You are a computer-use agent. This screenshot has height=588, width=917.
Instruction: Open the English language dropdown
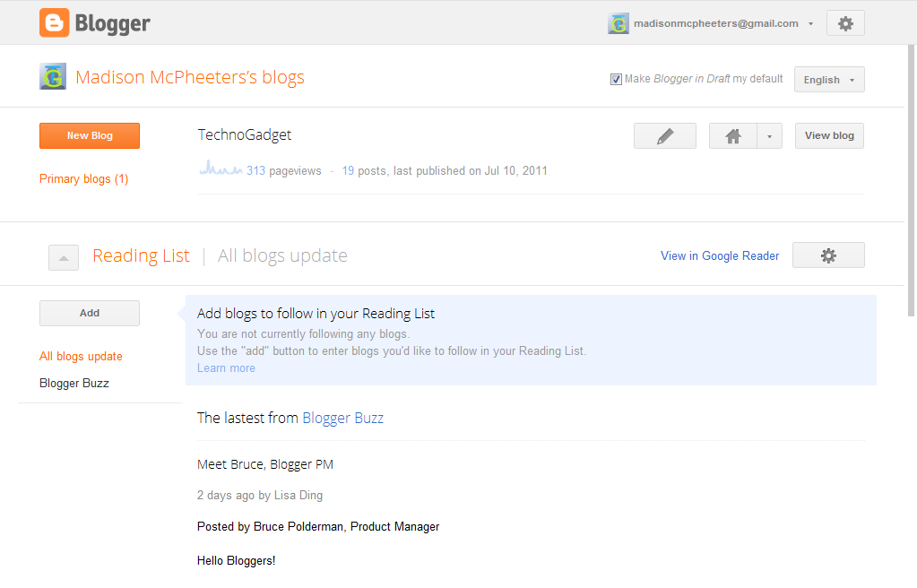point(828,80)
